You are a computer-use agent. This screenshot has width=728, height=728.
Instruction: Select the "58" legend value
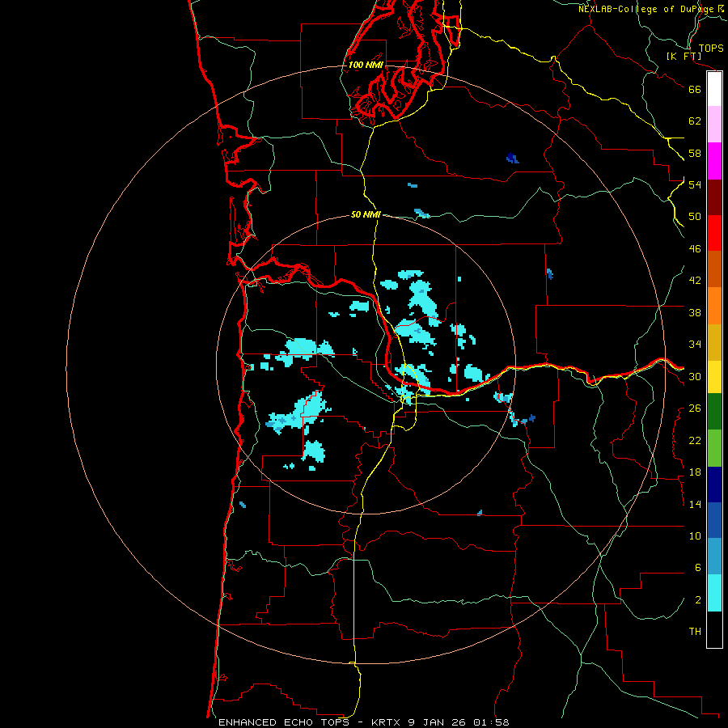click(695, 153)
